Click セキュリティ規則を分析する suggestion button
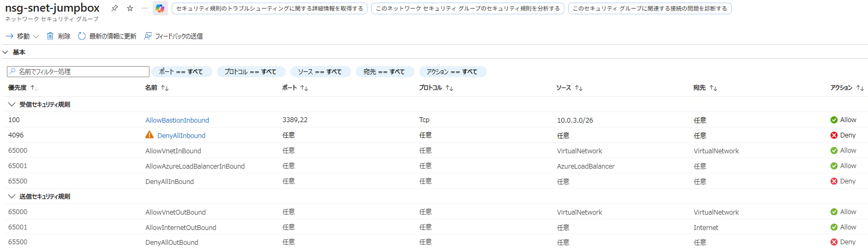 468,8
